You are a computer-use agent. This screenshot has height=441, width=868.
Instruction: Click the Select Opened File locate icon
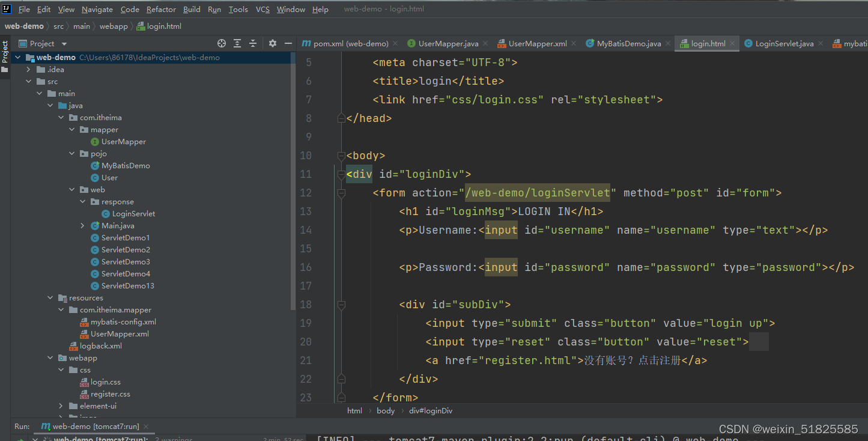pyautogui.click(x=222, y=43)
